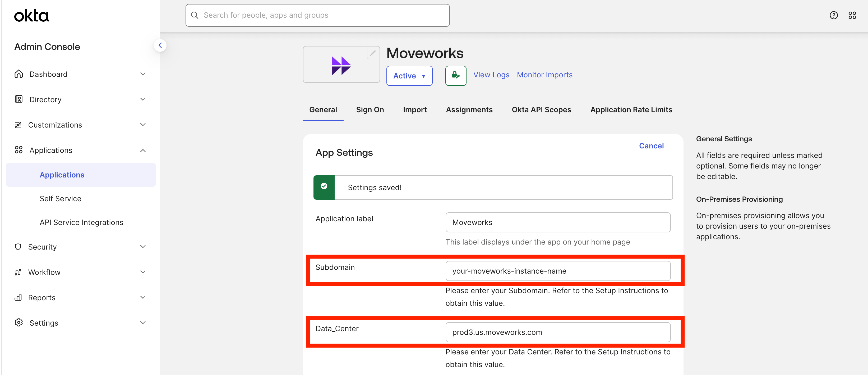Click the green provisioning lock-key button

(456, 76)
